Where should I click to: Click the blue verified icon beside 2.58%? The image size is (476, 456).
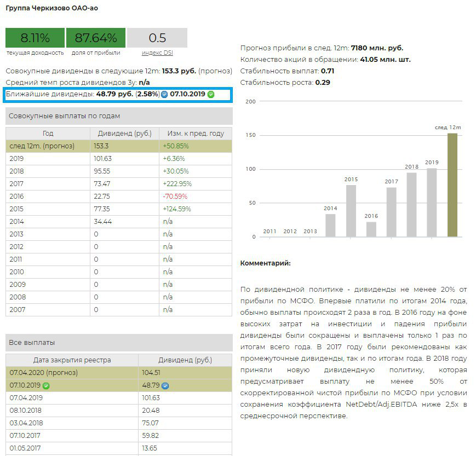(x=164, y=94)
